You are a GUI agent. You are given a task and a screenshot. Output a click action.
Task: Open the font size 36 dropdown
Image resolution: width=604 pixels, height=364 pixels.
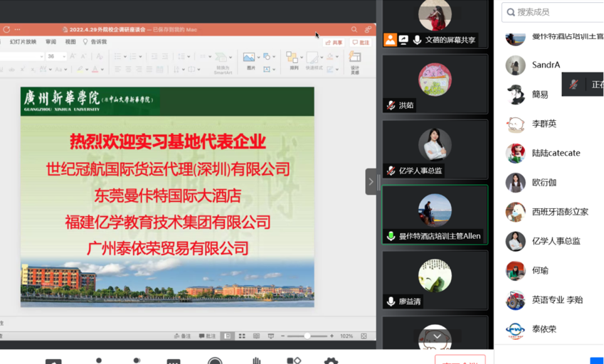[x=63, y=56]
